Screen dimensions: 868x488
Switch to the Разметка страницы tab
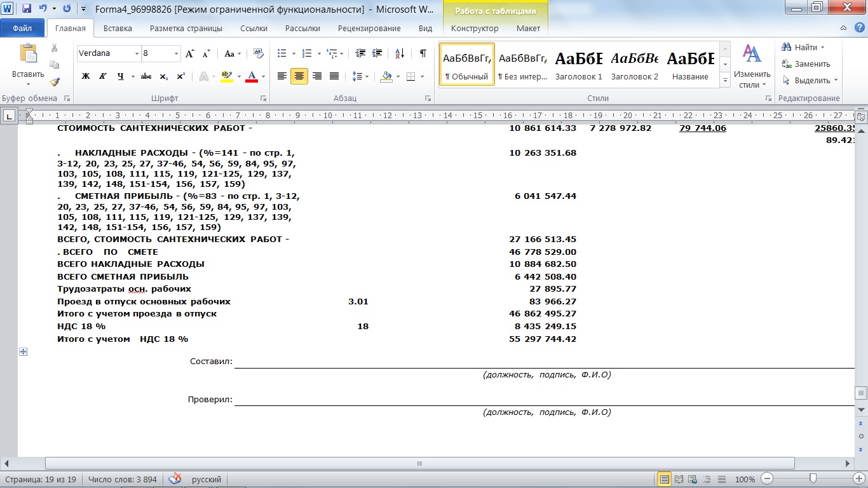[186, 28]
